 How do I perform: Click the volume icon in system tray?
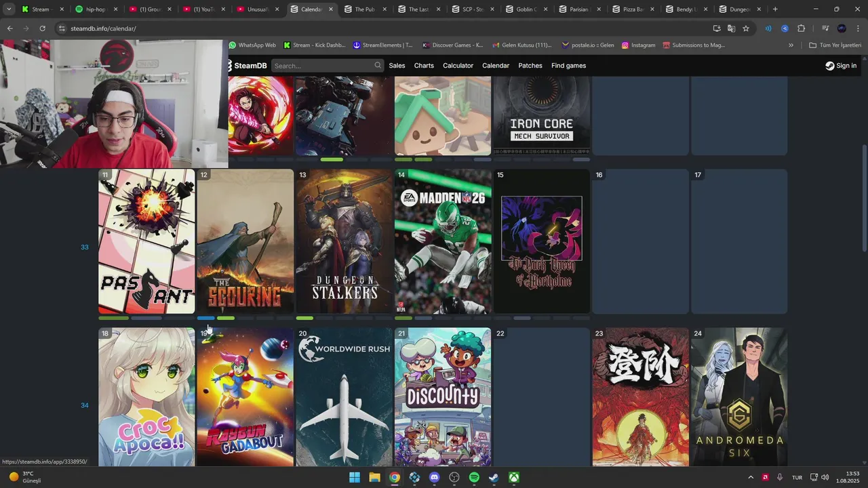click(x=825, y=477)
